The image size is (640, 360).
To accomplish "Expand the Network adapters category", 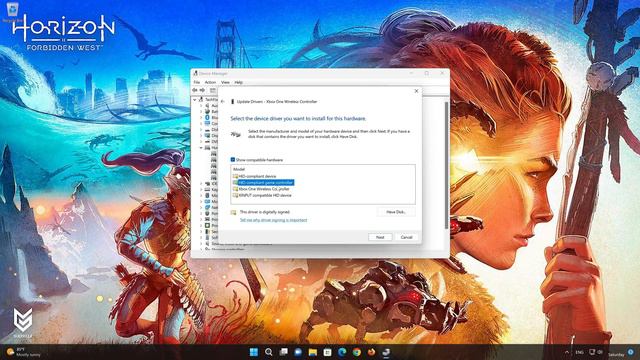I will [x=201, y=208].
